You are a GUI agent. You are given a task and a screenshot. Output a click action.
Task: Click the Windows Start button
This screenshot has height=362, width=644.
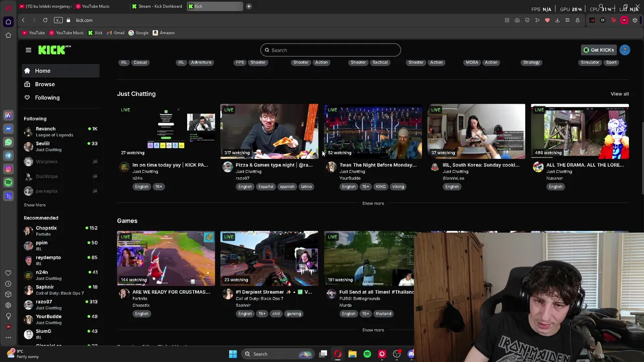[x=233, y=354]
